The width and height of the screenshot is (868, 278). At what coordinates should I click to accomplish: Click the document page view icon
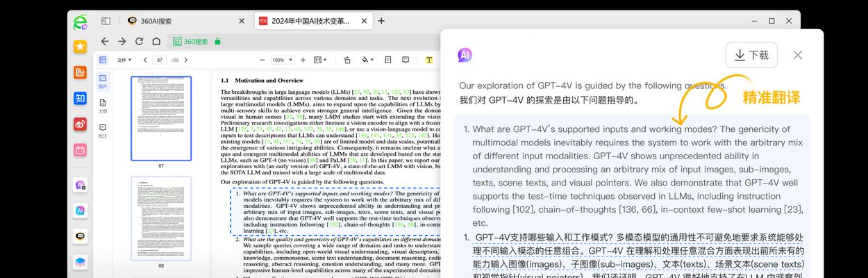point(387,60)
